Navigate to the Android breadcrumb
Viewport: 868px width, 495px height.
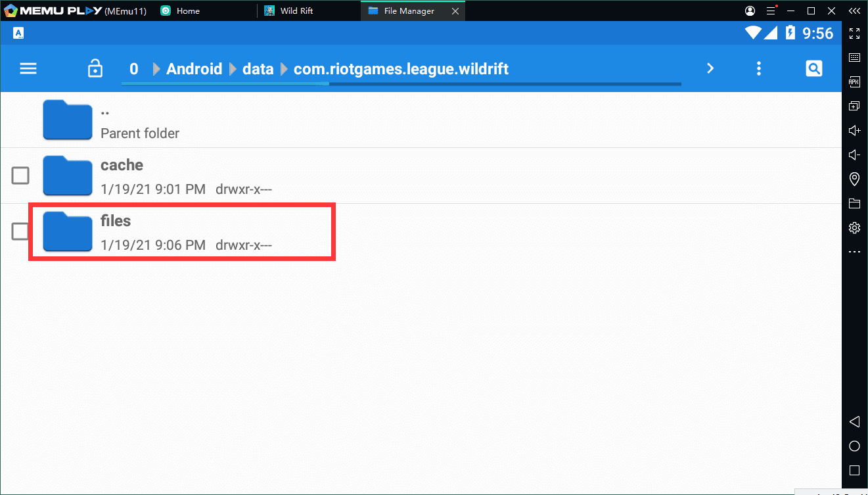tap(194, 69)
